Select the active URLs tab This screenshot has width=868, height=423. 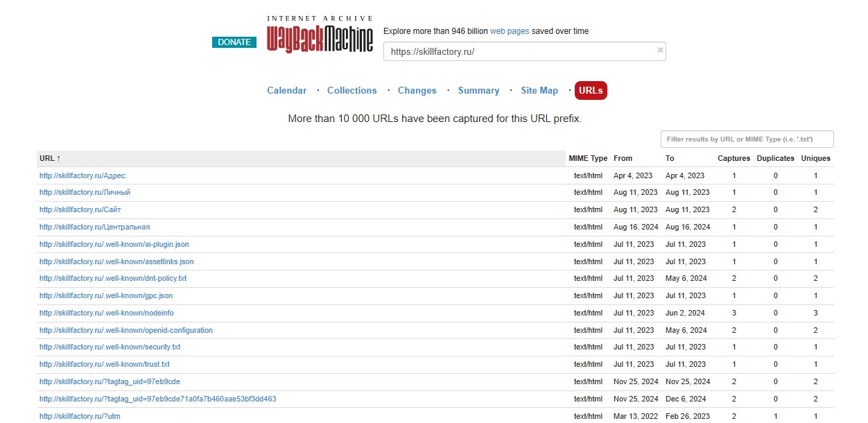[x=590, y=90]
